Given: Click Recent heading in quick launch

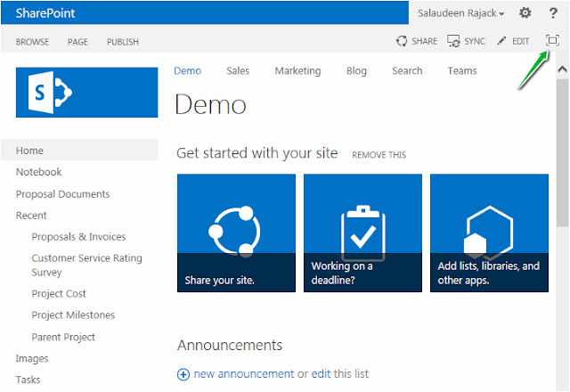Looking at the screenshot, I should pos(31,216).
